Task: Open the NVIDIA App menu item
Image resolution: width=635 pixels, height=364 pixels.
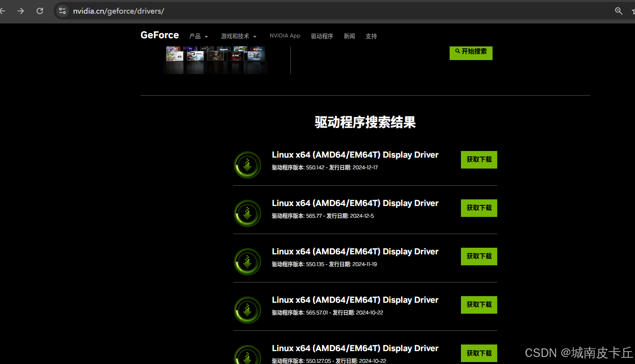Action: 285,36
